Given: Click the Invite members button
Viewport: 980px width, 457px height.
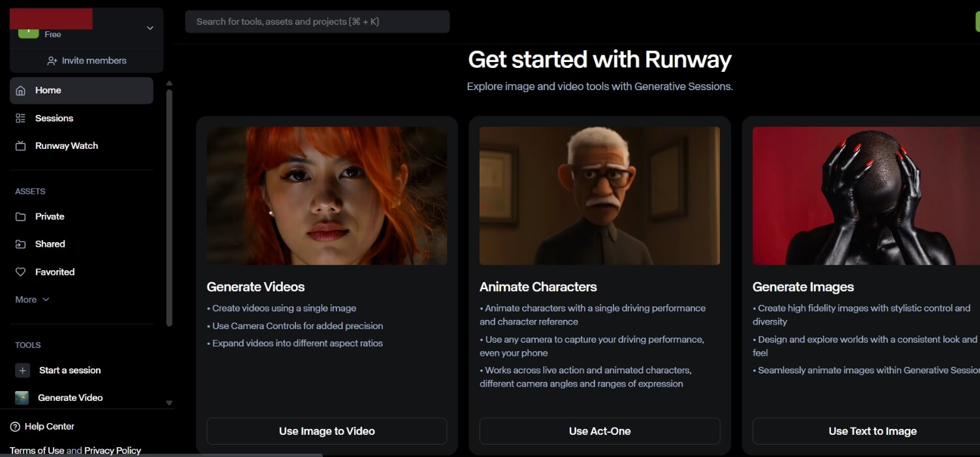Looking at the screenshot, I should click(86, 61).
